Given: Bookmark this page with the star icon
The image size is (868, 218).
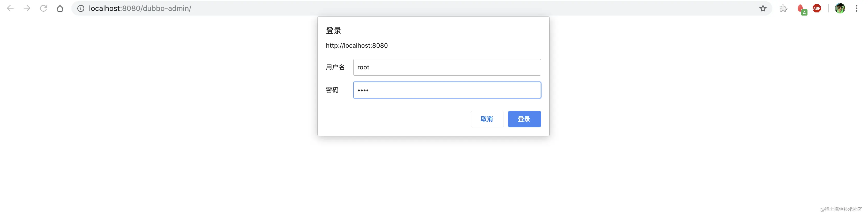Looking at the screenshot, I should tap(763, 9).
